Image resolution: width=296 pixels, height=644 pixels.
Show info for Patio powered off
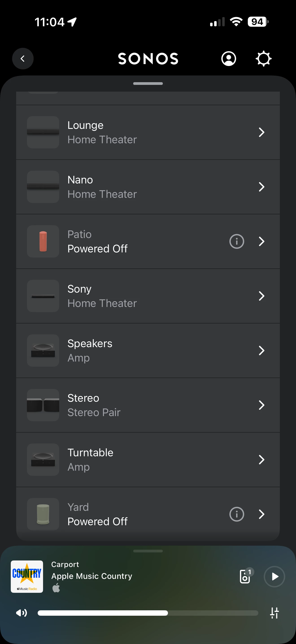coord(237,242)
